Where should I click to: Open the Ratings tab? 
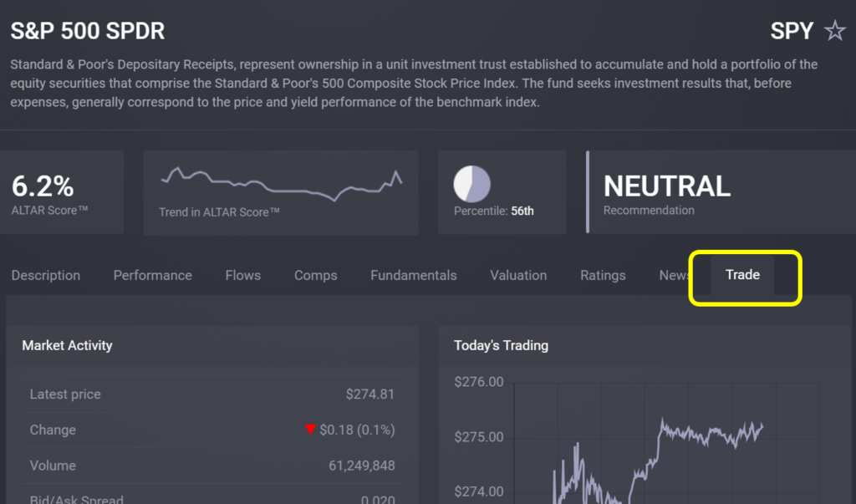pyautogui.click(x=603, y=275)
